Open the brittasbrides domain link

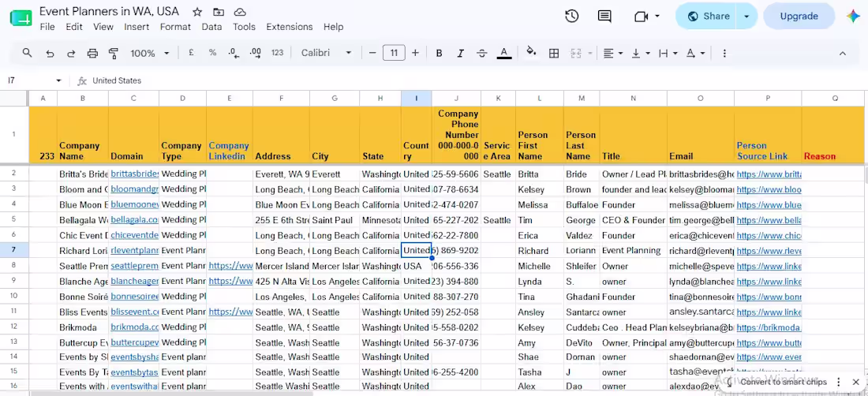(134, 174)
